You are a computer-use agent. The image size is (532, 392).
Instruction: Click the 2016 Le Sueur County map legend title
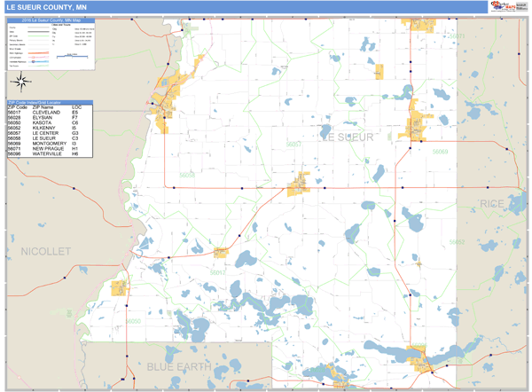tap(47, 20)
